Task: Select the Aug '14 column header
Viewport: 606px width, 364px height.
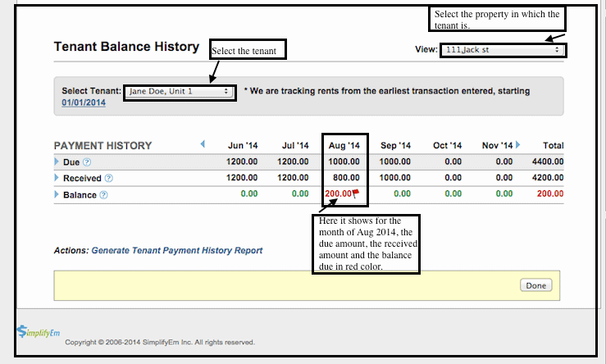Action: tap(344, 146)
